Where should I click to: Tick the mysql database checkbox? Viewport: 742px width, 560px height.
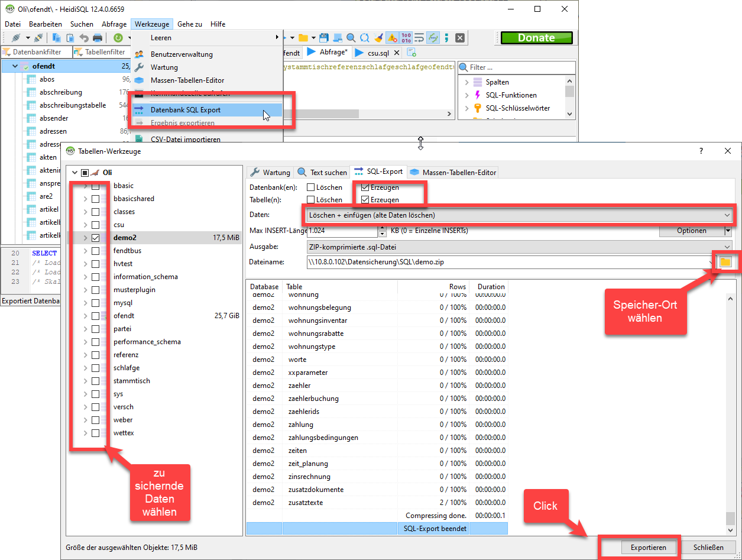(95, 303)
